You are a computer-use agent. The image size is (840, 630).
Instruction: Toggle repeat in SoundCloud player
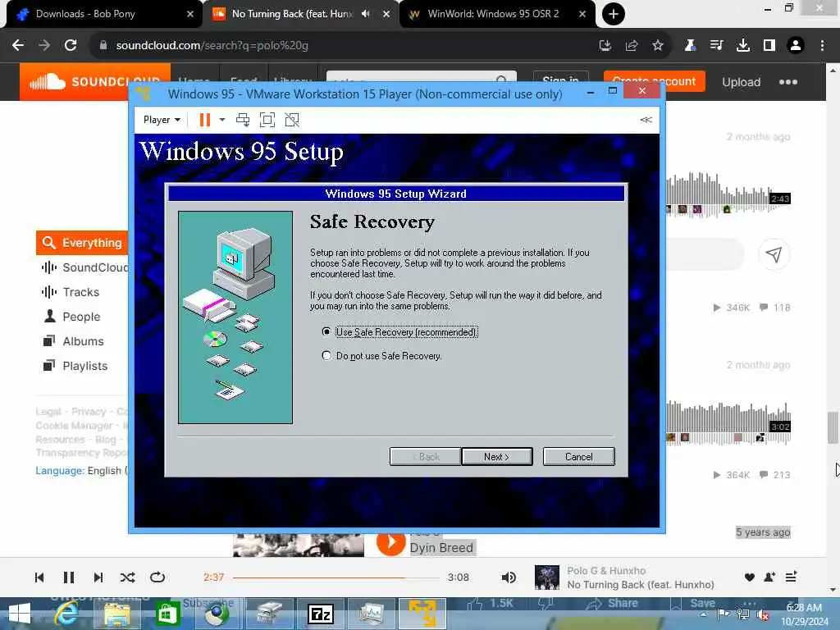pyautogui.click(x=157, y=577)
